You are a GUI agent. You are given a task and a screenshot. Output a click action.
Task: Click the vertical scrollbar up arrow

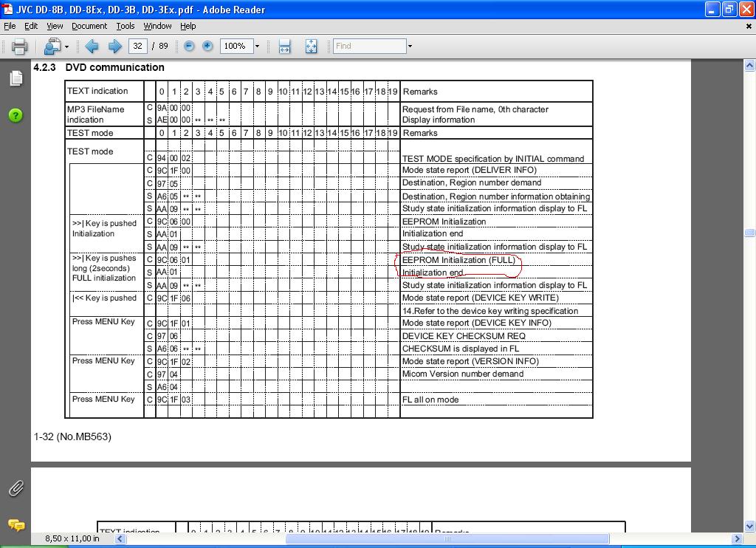pyautogui.click(x=750, y=65)
